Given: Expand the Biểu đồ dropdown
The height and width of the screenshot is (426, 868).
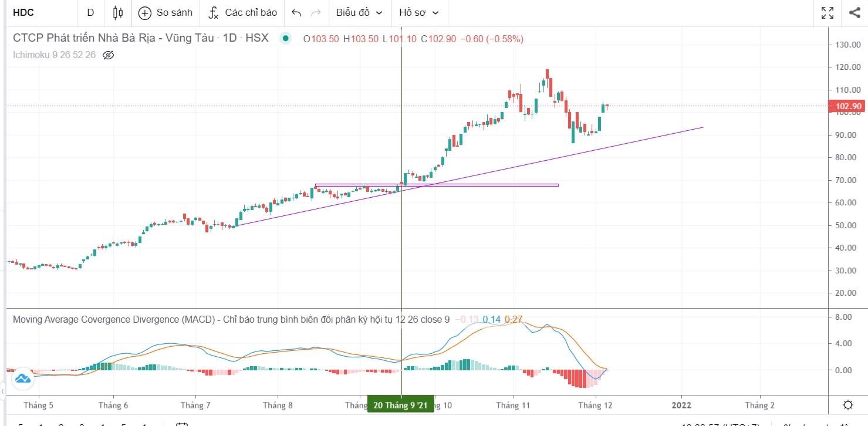Looking at the screenshot, I should point(359,12).
